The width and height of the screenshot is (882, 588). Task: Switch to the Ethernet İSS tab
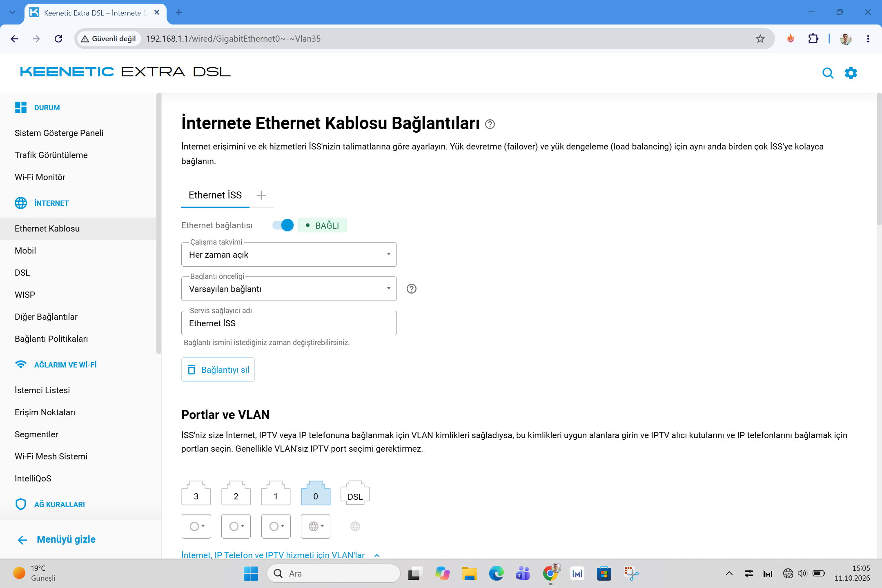pyautogui.click(x=215, y=195)
